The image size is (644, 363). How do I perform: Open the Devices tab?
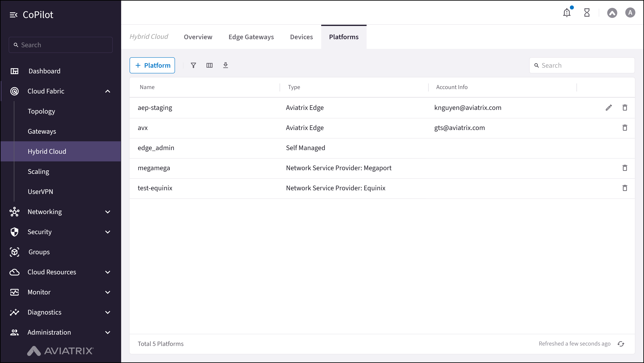301,37
